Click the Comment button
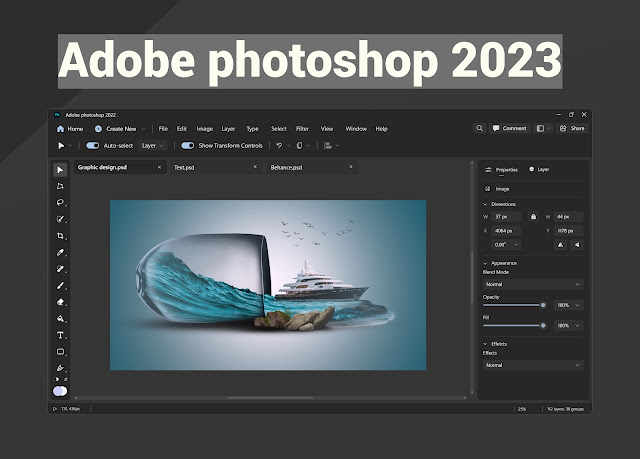This screenshot has height=459, width=640. point(509,129)
